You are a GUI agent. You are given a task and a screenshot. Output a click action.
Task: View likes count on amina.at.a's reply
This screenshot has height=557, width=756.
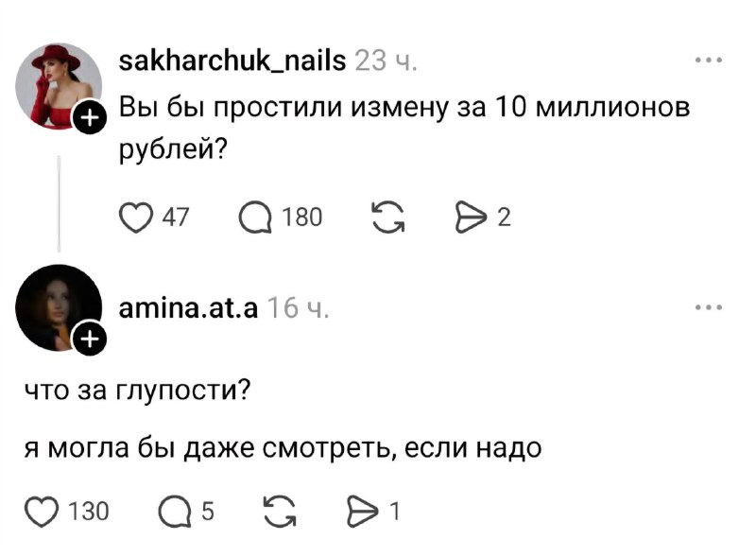click(82, 512)
